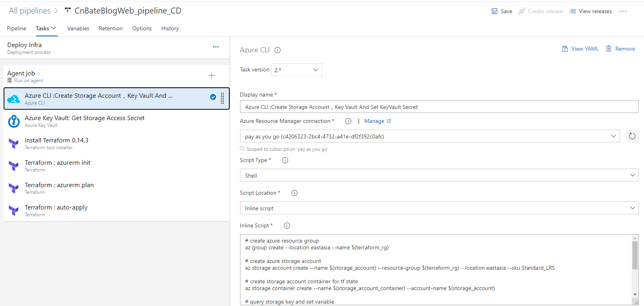Image resolution: width=644 pixels, height=306 pixels.
Task: Show info for Script Location field
Action: (295, 193)
